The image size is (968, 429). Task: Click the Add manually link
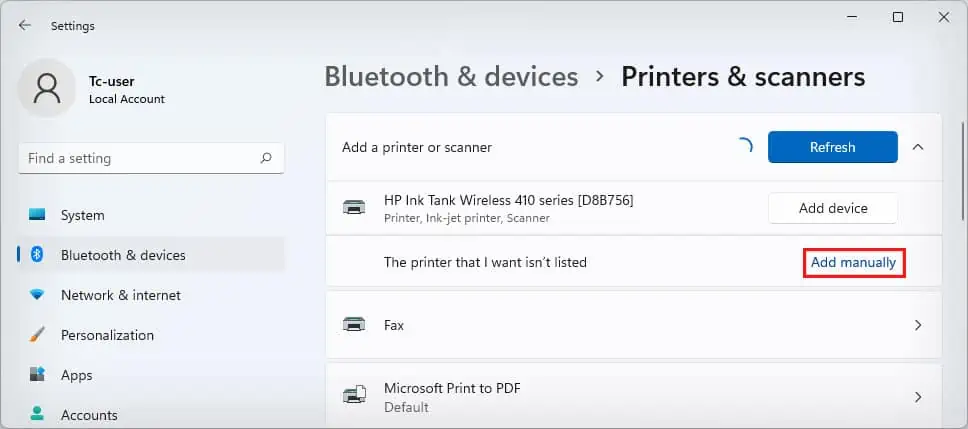tap(853, 262)
